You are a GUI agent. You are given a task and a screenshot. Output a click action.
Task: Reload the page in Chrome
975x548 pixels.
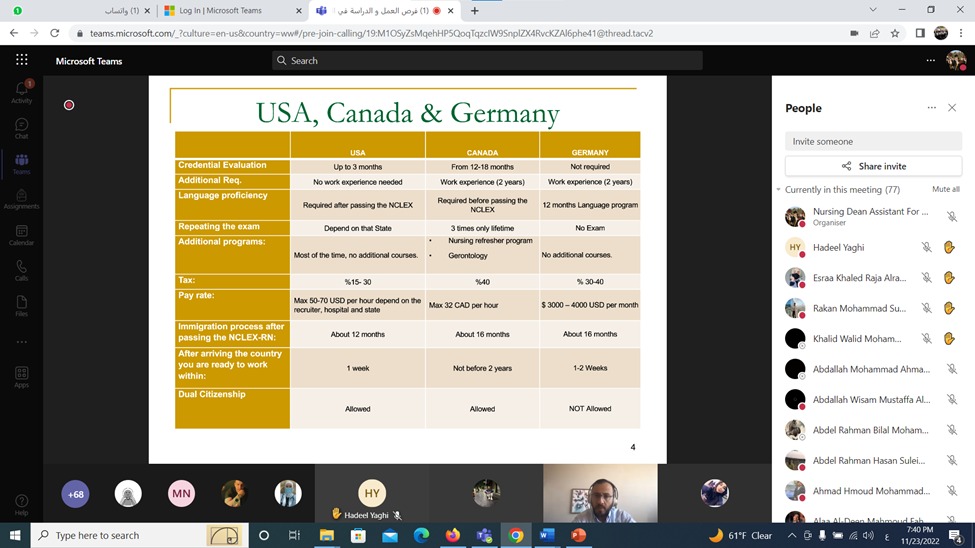point(55,33)
